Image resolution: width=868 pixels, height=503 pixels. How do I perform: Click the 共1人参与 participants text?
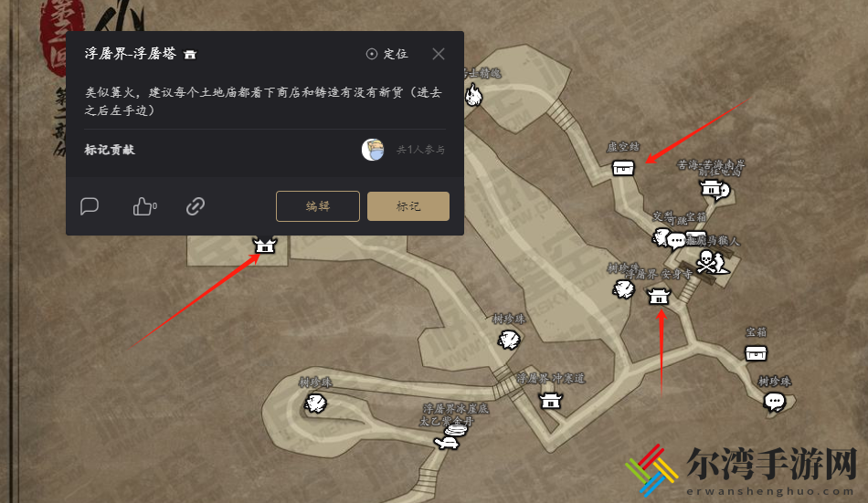pyautogui.click(x=420, y=150)
